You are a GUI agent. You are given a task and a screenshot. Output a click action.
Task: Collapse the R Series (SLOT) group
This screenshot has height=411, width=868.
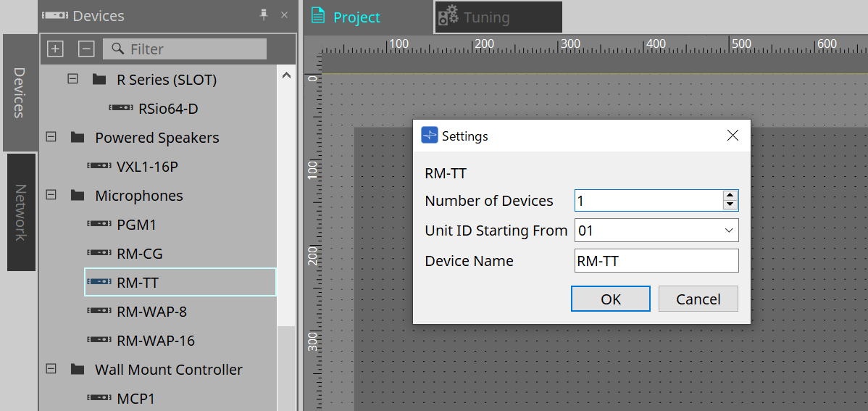[x=72, y=79]
